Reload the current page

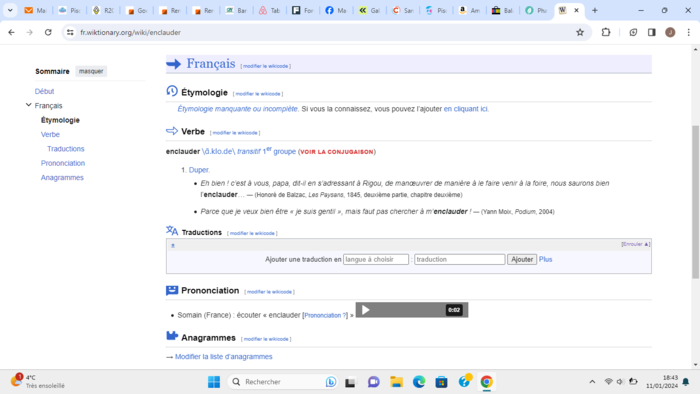tap(48, 32)
